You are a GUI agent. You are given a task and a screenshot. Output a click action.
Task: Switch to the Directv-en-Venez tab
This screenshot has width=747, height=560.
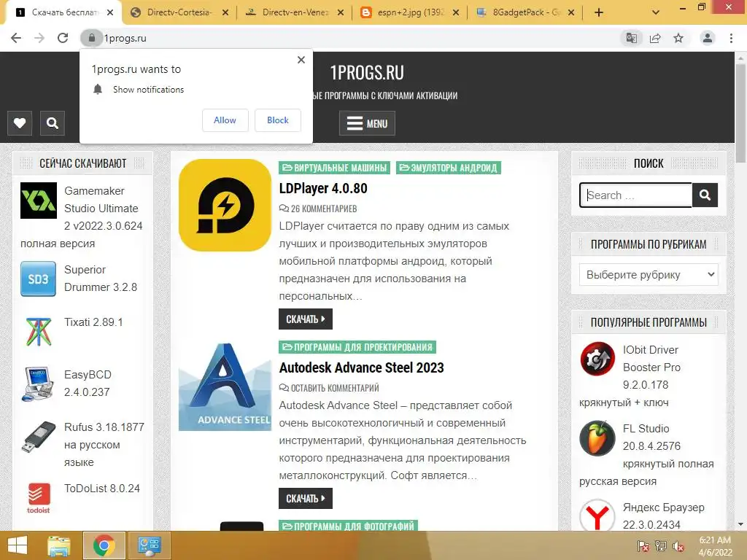[x=295, y=12]
